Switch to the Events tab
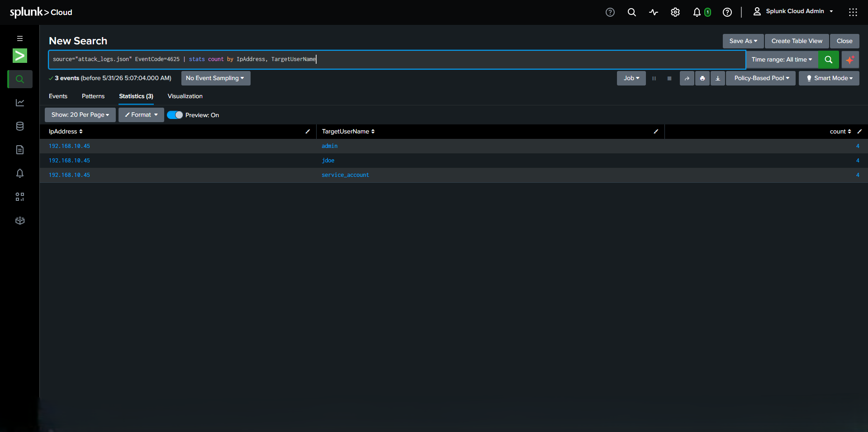This screenshot has width=868, height=432. click(58, 96)
